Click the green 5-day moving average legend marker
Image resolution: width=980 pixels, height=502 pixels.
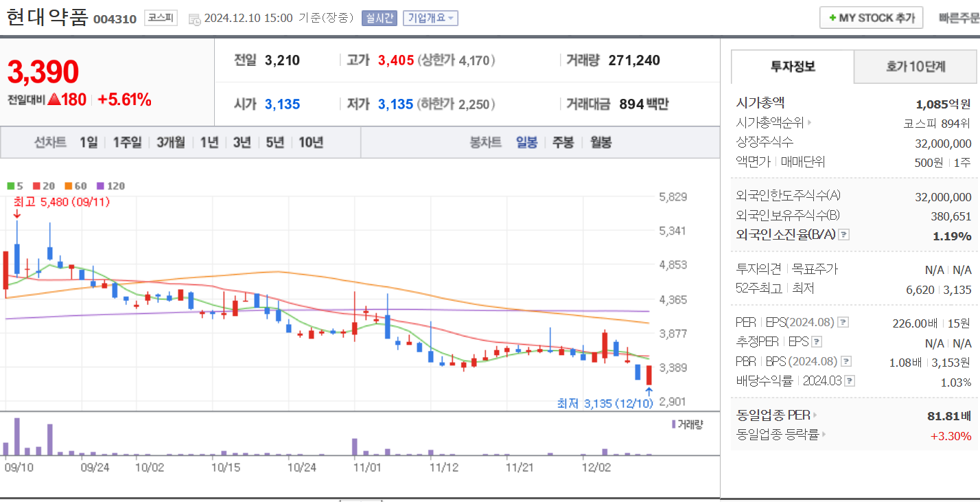[x=10, y=186]
